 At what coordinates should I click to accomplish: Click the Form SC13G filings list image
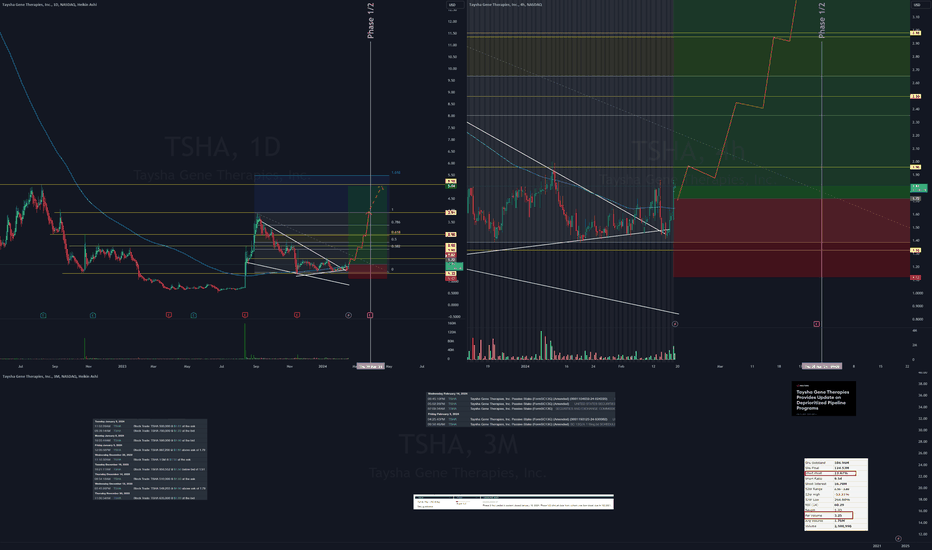[521, 409]
